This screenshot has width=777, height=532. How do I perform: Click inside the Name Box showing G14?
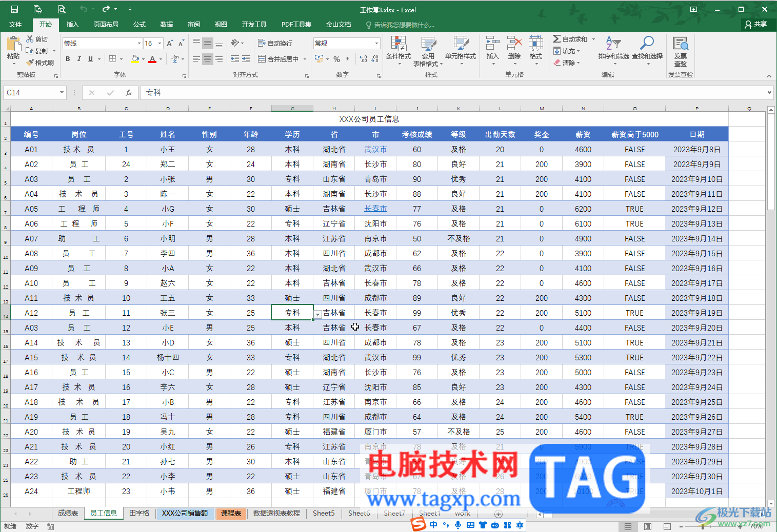click(31, 93)
